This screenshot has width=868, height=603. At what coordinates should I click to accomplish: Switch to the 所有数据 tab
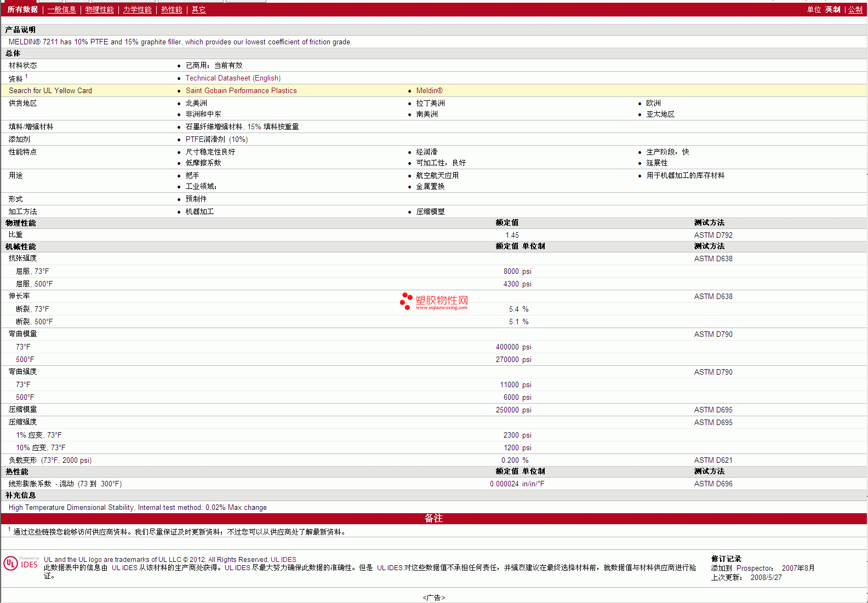22,10
